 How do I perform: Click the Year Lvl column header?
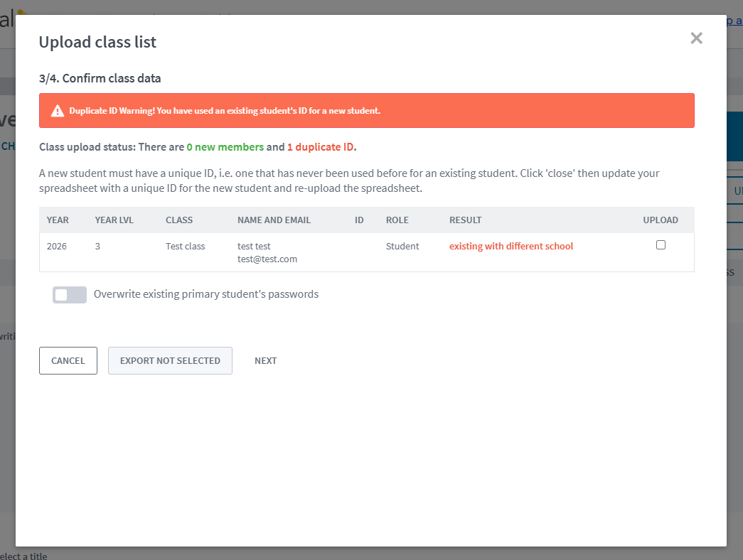(114, 220)
